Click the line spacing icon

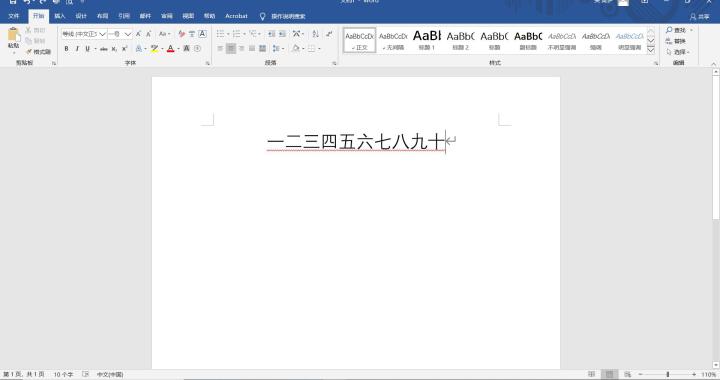point(275,48)
